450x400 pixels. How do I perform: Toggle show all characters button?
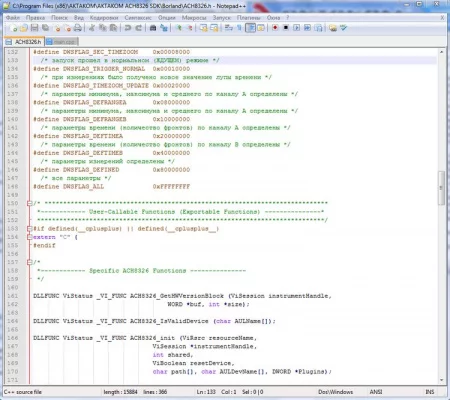pos(239,28)
